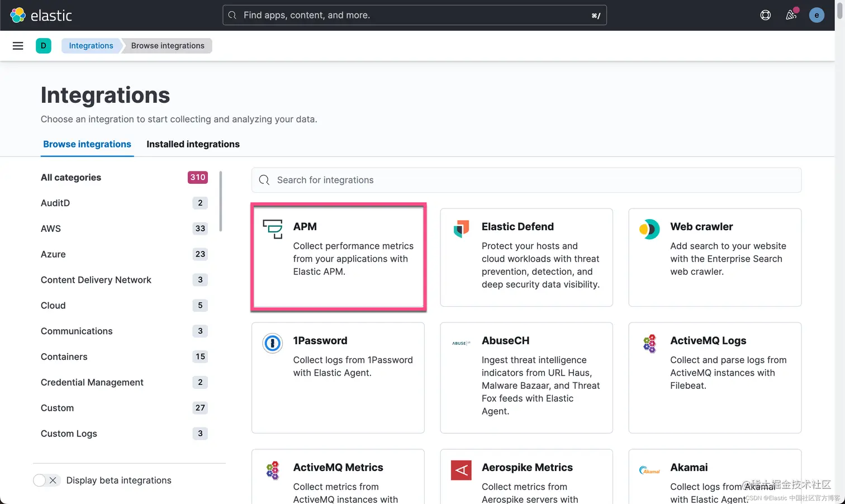Viewport: 845px width, 504px height.
Task: Open the Elastic Defend title
Action: pos(518,226)
